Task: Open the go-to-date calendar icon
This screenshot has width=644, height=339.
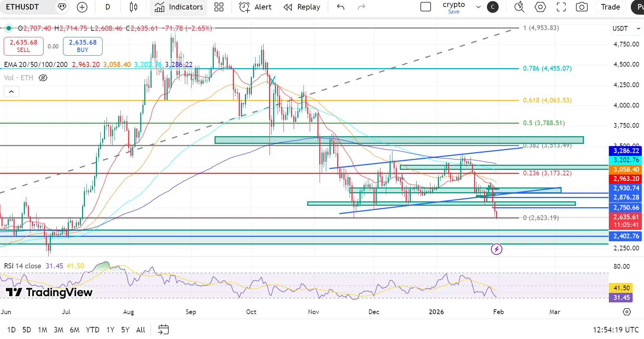Action: pos(163,330)
